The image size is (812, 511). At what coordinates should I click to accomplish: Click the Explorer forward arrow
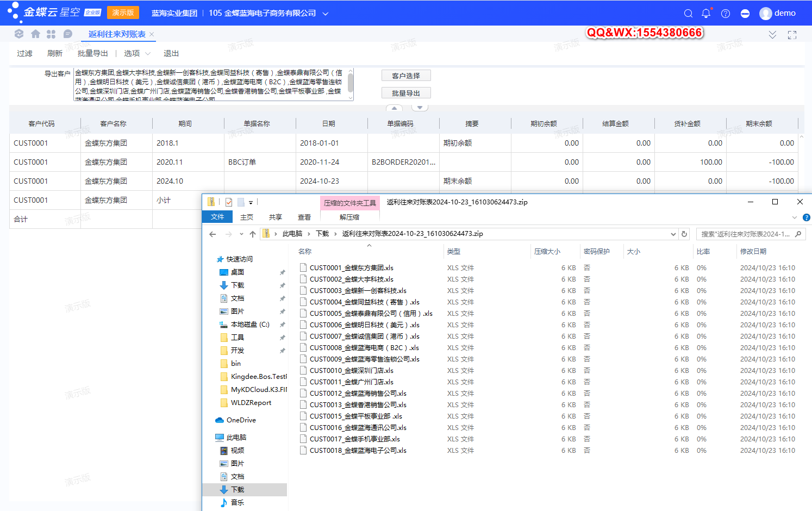click(x=229, y=234)
